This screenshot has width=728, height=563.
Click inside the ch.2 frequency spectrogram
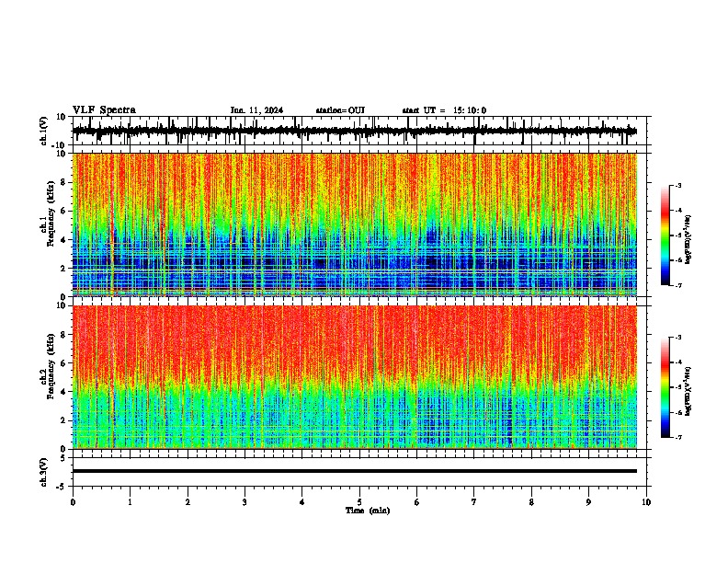(x=355, y=377)
